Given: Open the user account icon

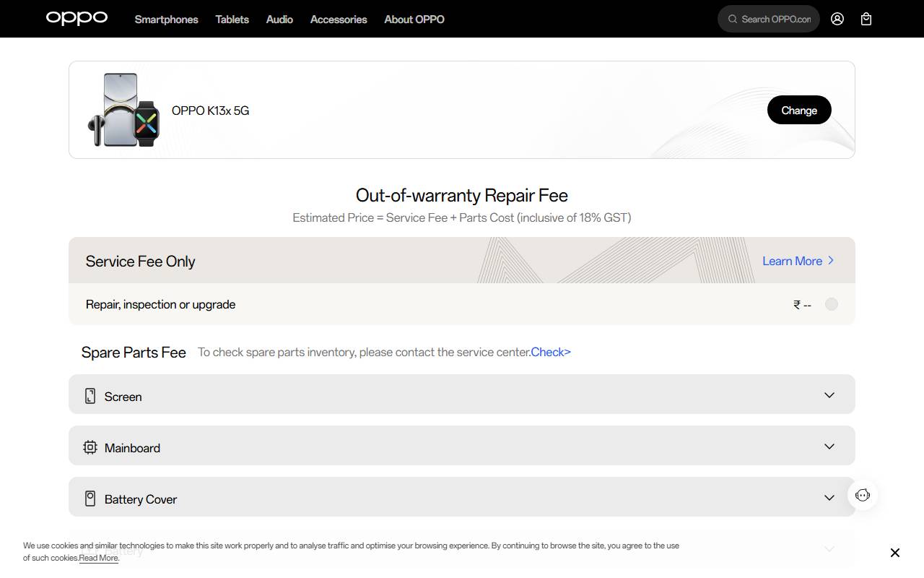Looking at the screenshot, I should [x=837, y=19].
